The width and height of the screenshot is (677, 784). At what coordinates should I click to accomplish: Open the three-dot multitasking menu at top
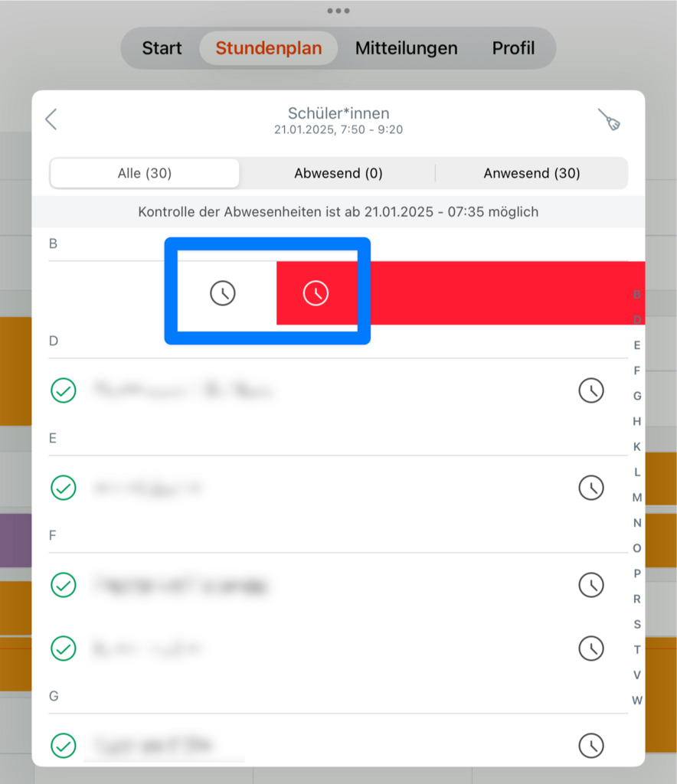[338, 11]
